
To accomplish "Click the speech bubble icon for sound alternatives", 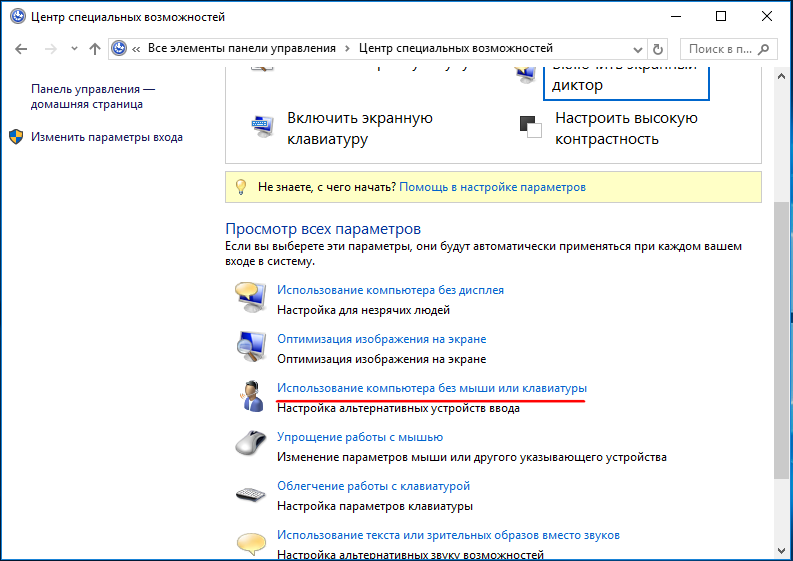I will click(x=251, y=544).
